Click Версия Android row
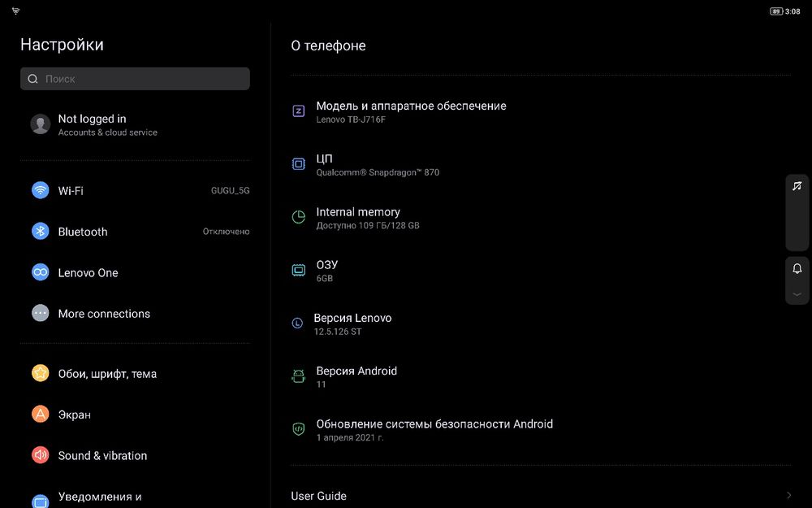 coord(541,377)
